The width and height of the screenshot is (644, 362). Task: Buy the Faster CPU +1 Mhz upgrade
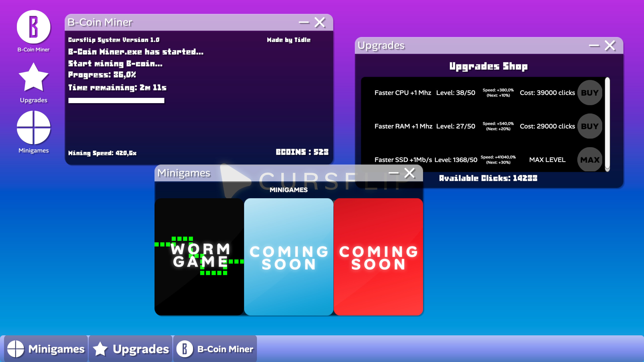click(590, 93)
